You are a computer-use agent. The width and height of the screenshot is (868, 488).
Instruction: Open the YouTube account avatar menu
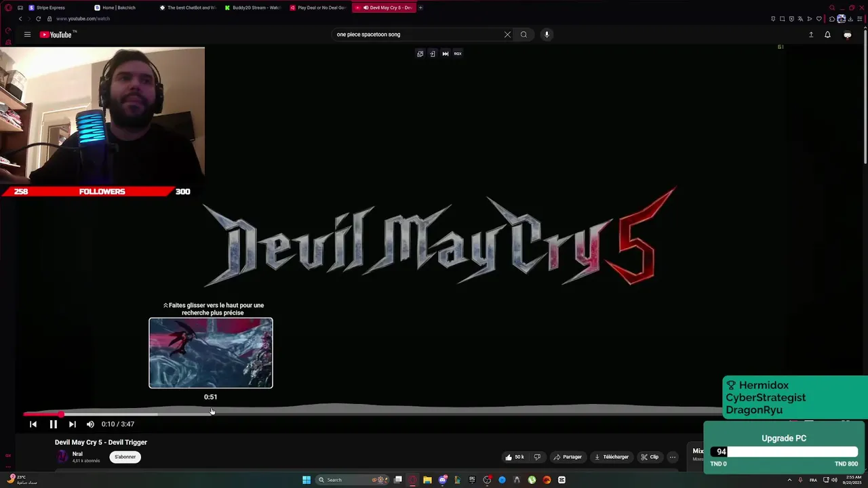coord(847,35)
